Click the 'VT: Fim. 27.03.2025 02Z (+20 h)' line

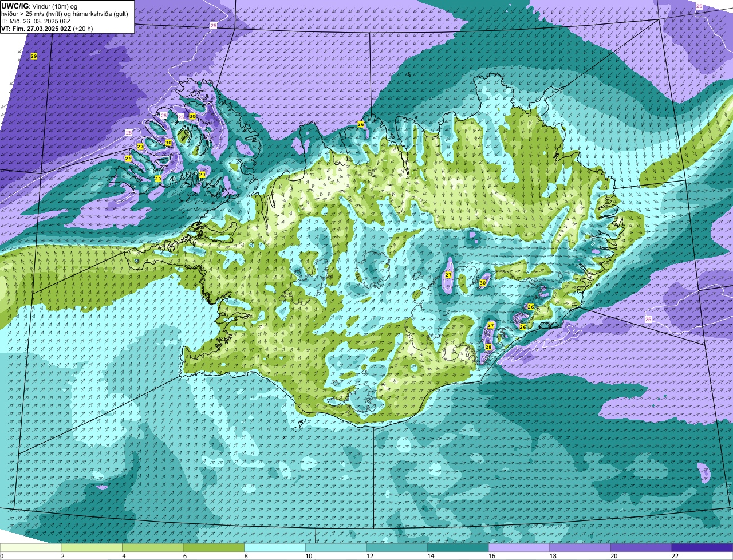point(47,29)
